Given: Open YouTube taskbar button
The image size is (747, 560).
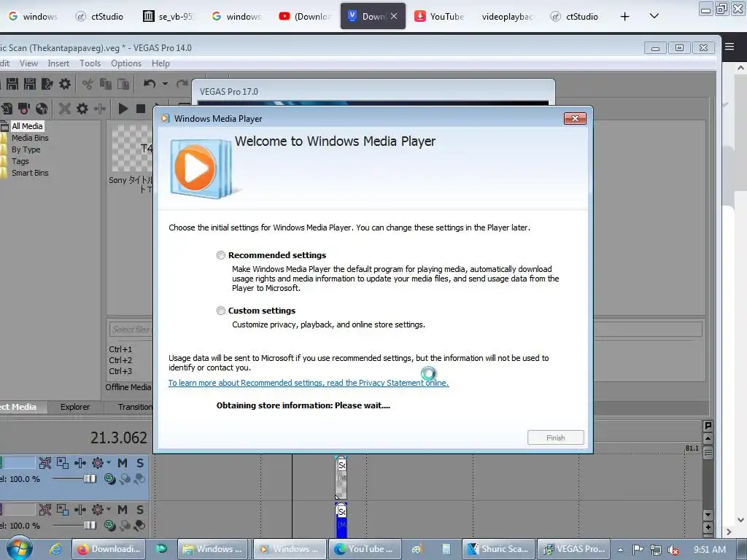Looking at the screenshot, I should coord(365,549).
